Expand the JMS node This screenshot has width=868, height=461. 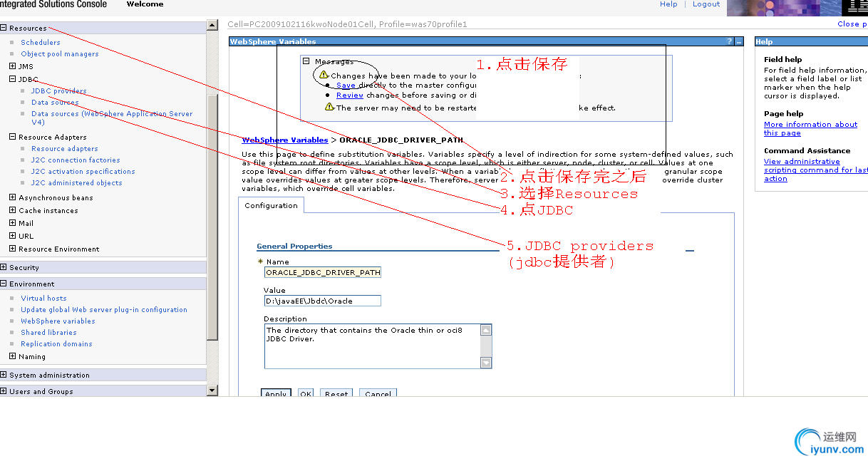click(x=12, y=66)
